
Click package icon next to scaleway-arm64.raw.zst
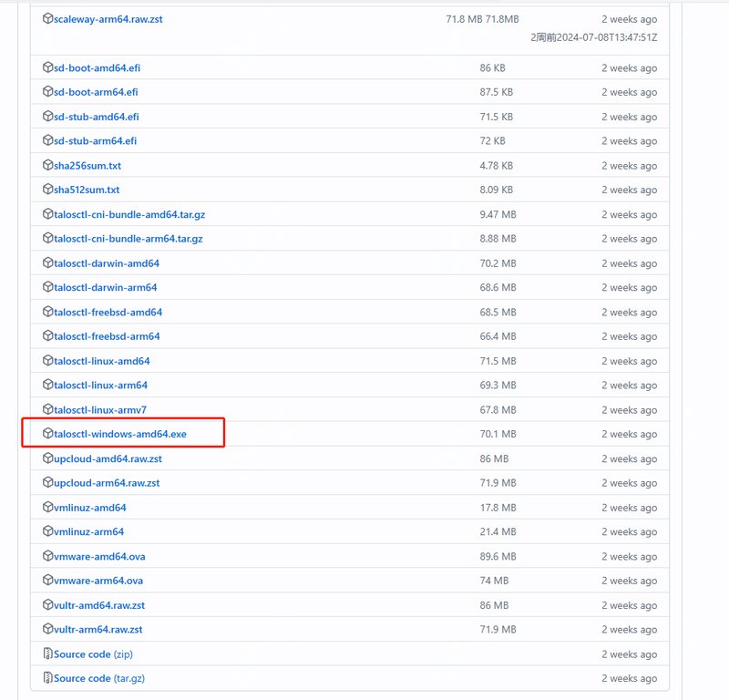point(48,19)
